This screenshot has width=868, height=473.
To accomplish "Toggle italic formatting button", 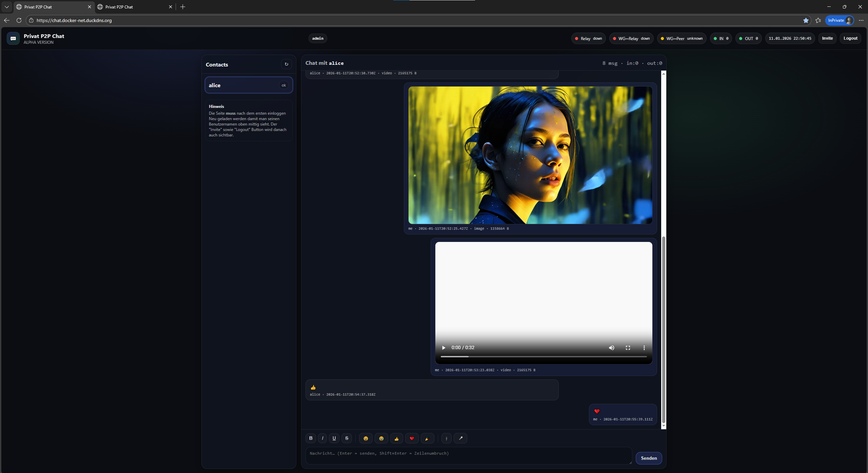I will click(322, 438).
